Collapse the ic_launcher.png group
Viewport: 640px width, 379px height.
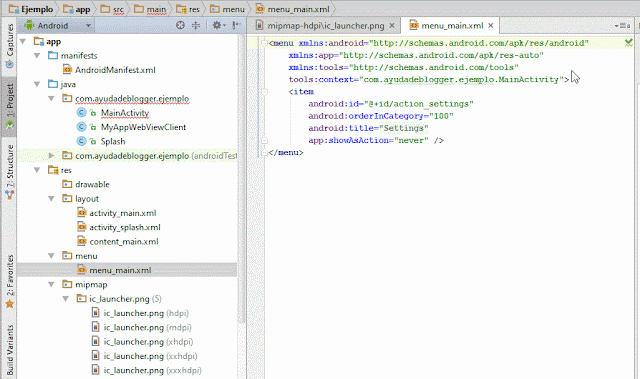click(66, 299)
